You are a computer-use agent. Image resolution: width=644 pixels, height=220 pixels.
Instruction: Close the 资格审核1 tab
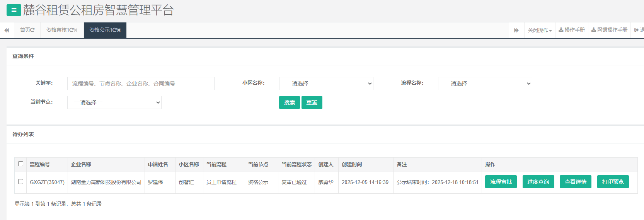coord(76,30)
